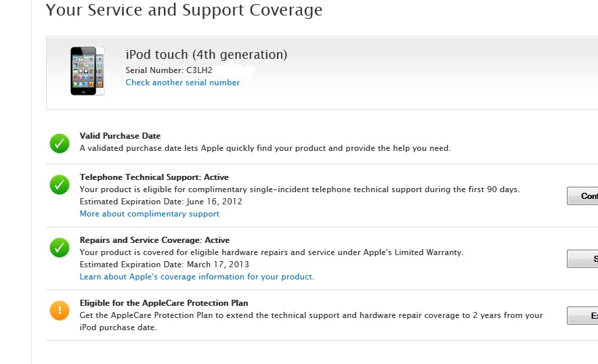
Task: Select the green checkmark for Telephone Technical Support
Action: [60, 184]
